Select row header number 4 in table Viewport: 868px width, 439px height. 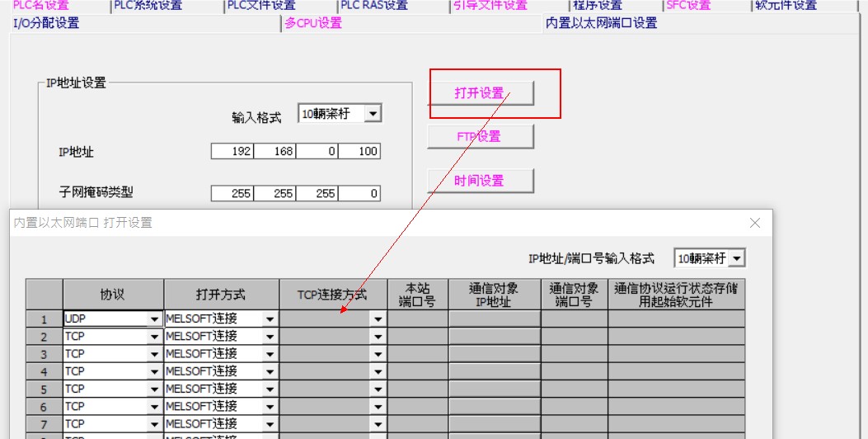(x=44, y=371)
